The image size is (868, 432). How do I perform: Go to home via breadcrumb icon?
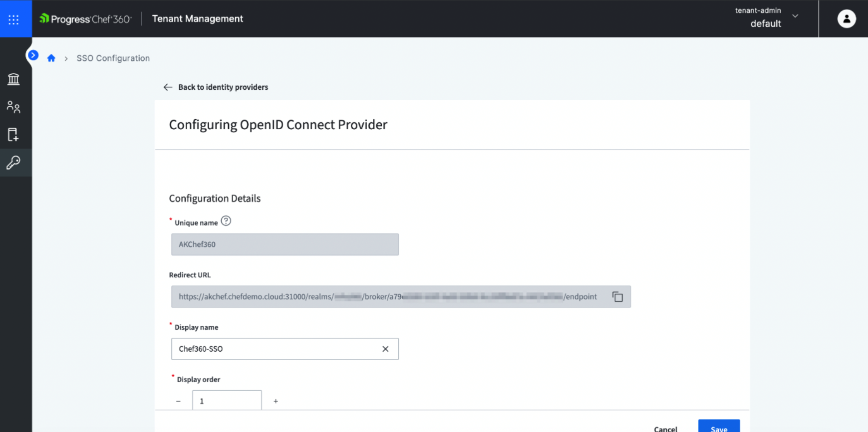[51, 58]
